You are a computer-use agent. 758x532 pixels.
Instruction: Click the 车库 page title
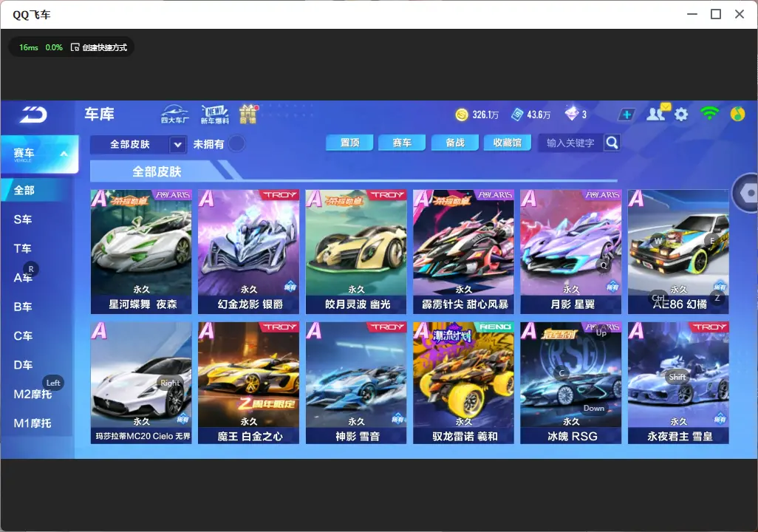[99, 114]
